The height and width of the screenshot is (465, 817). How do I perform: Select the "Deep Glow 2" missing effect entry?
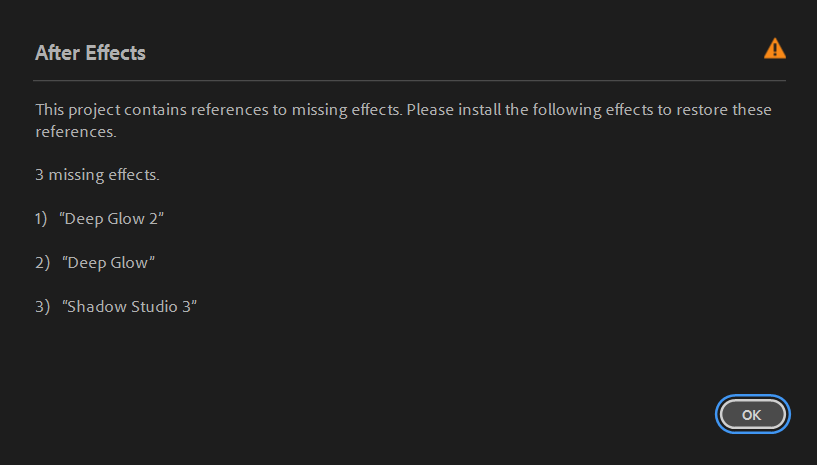pyautogui.click(x=113, y=218)
